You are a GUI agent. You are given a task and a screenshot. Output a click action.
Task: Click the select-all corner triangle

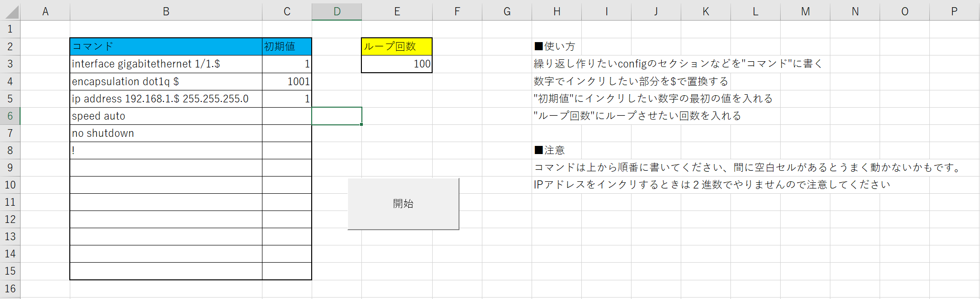[11, 12]
